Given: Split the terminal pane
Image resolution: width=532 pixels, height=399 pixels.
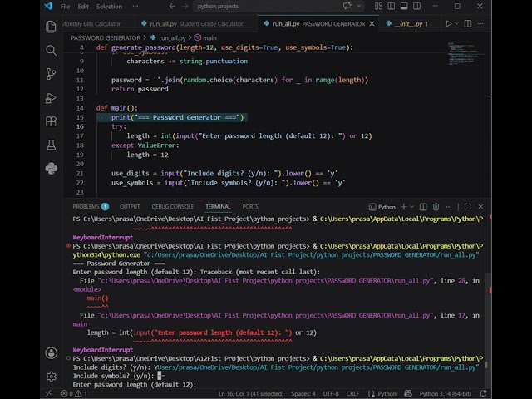Looking at the screenshot, I should (423, 207).
